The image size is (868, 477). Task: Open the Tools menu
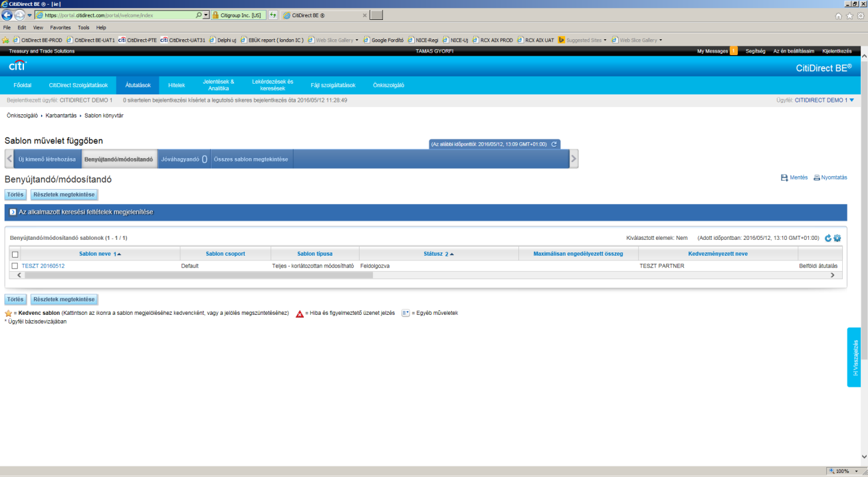pos(83,28)
